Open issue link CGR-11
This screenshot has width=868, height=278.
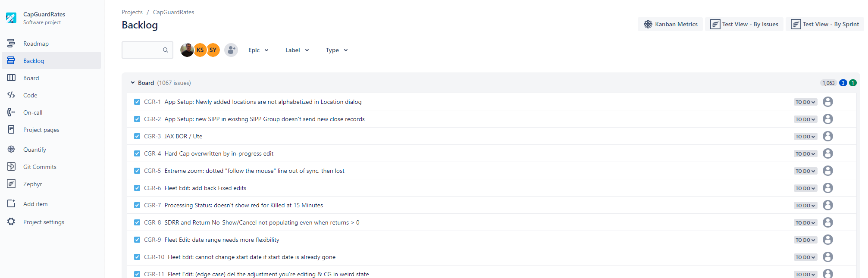(x=154, y=274)
